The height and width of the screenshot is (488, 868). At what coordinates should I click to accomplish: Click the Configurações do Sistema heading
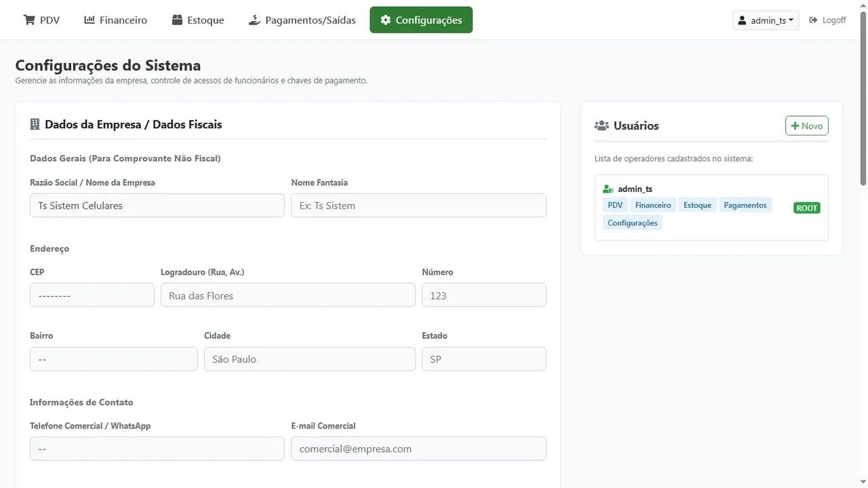click(x=108, y=66)
